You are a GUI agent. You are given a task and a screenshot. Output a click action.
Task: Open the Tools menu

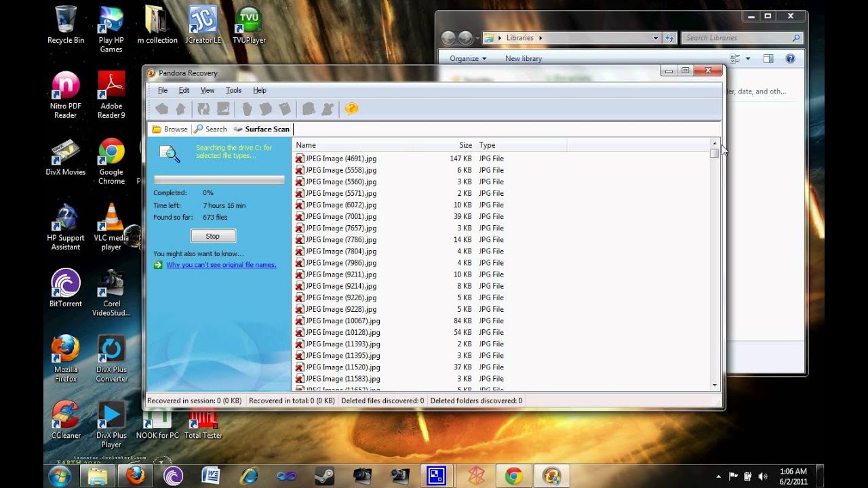pyautogui.click(x=233, y=90)
